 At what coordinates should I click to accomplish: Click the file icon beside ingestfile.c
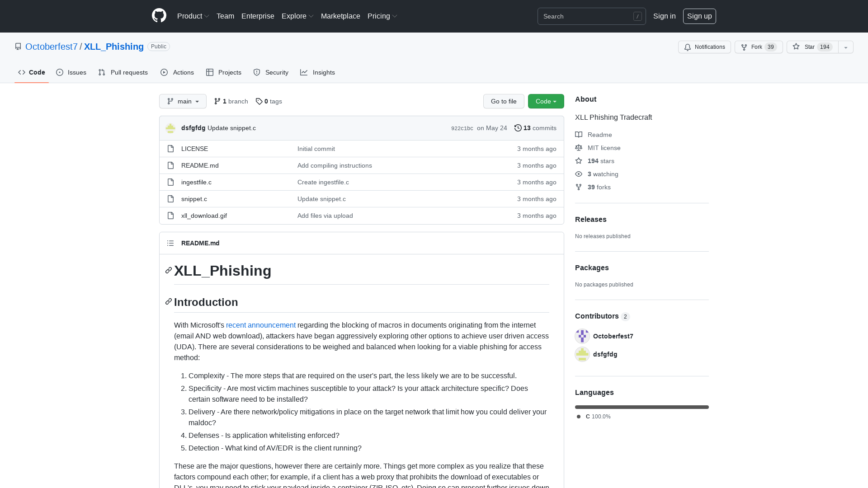tap(170, 182)
